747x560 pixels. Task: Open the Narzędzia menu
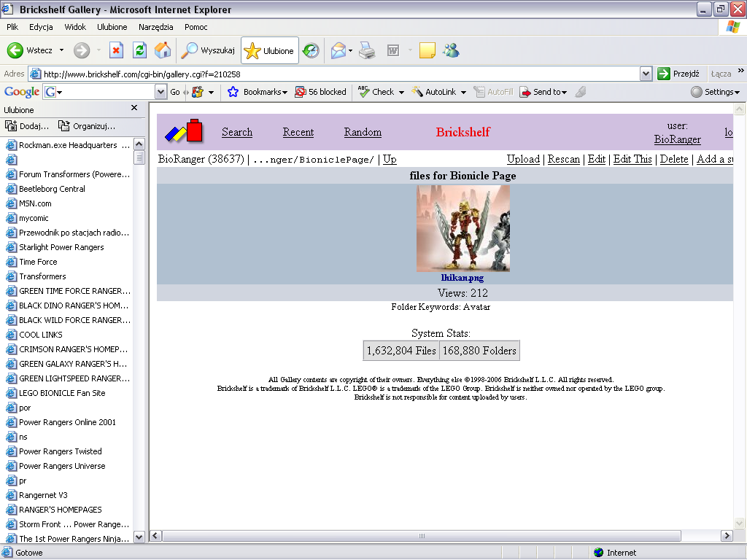tap(156, 27)
